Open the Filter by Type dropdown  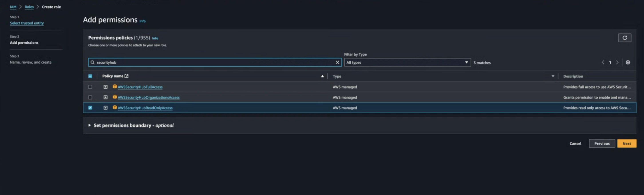(407, 62)
